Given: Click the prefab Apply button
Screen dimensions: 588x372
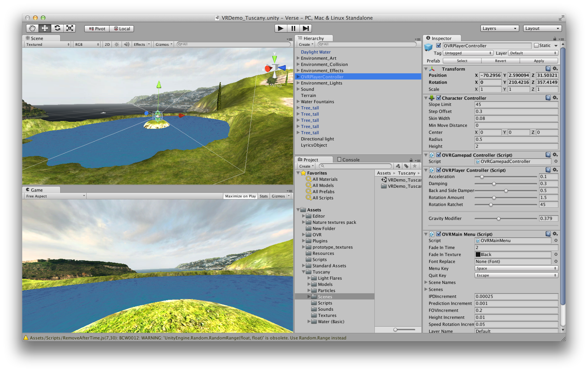Looking at the screenshot, I should pos(539,61).
